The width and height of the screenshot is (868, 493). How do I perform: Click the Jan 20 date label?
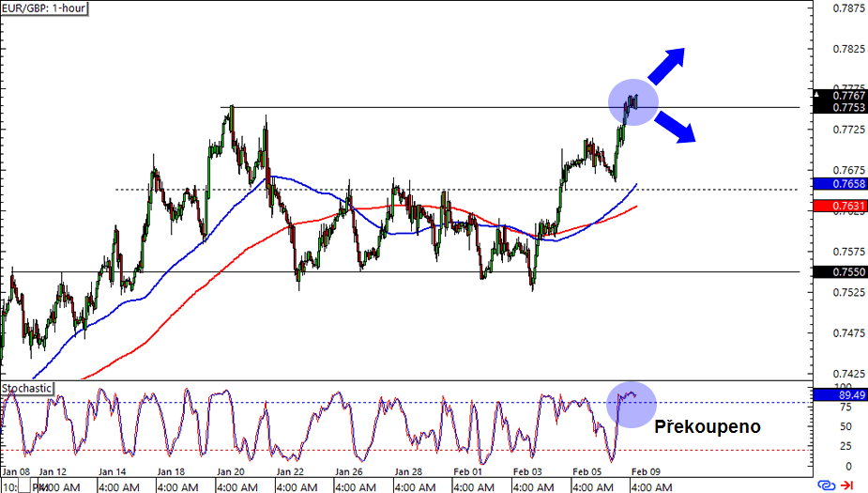(x=231, y=472)
